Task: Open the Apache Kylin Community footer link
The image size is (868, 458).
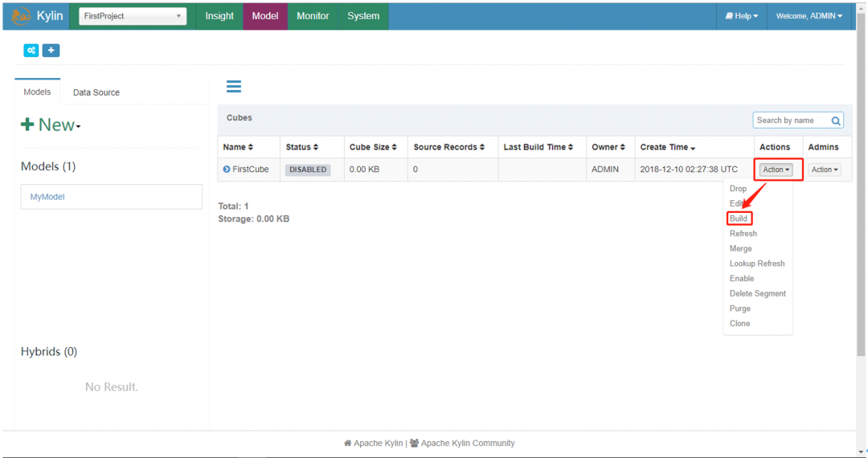Action: point(468,443)
